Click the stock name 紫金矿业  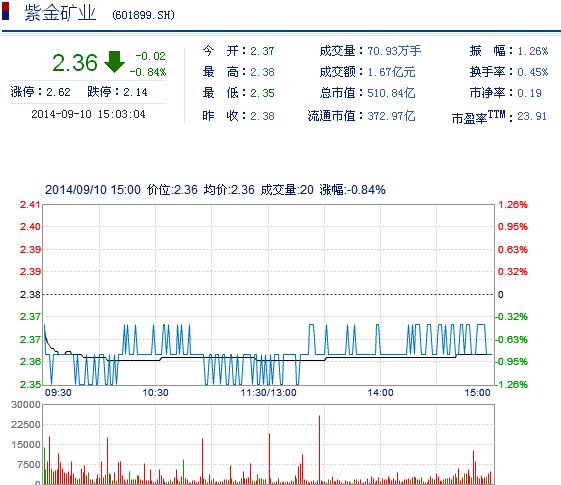60,14
